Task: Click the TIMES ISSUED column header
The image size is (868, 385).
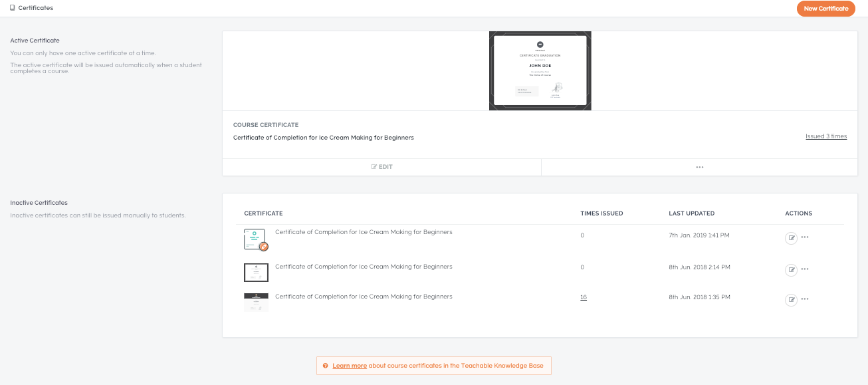Action: click(601, 213)
